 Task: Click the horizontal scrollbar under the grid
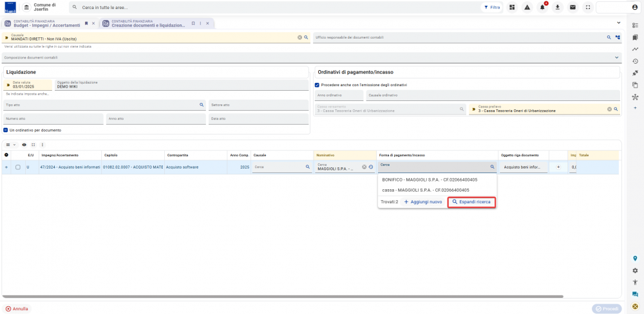coord(283,296)
